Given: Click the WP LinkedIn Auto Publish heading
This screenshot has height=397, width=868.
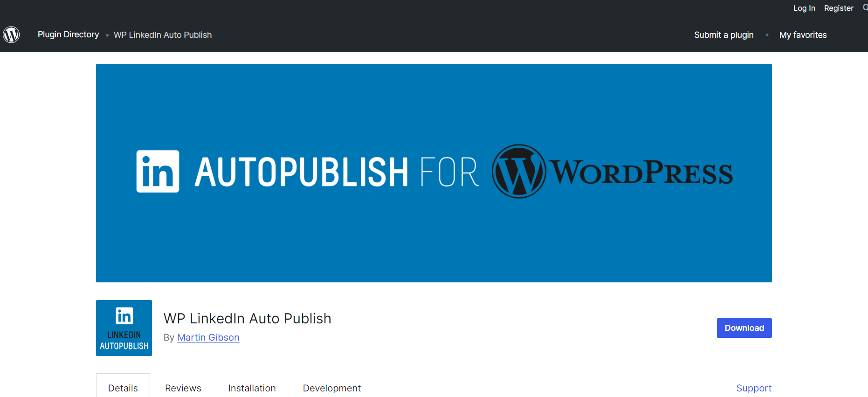Looking at the screenshot, I should [x=248, y=318].
